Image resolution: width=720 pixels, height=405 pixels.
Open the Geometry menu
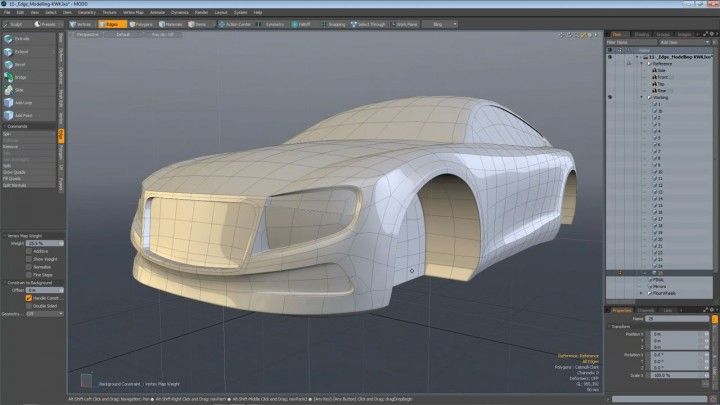86,12
